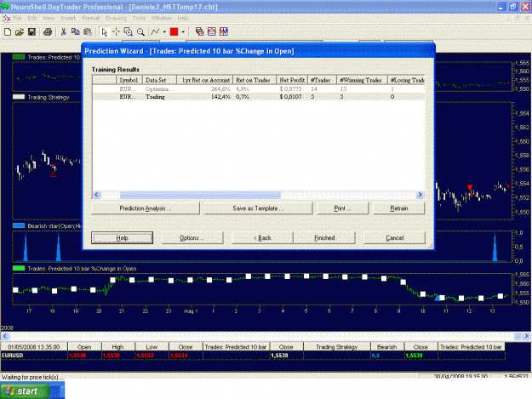Cancel the Prediction Wizard
This screenshot has width=532, height=399.
click(395, 237)
